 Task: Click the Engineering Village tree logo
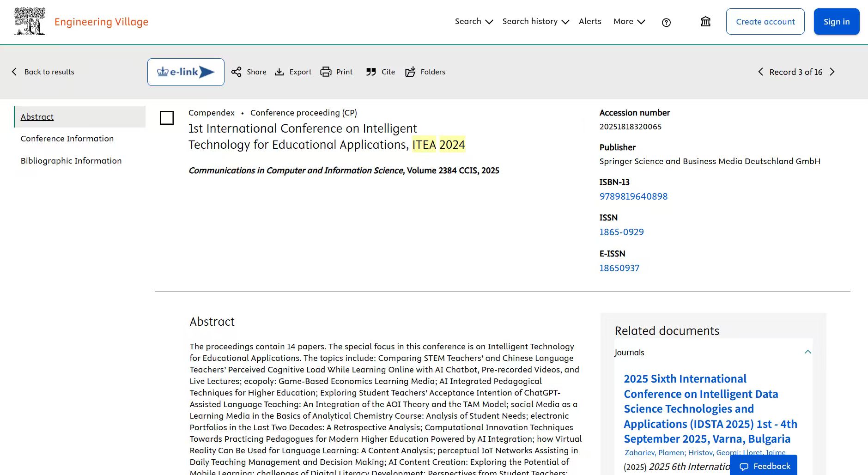click(x=30, y=22)
